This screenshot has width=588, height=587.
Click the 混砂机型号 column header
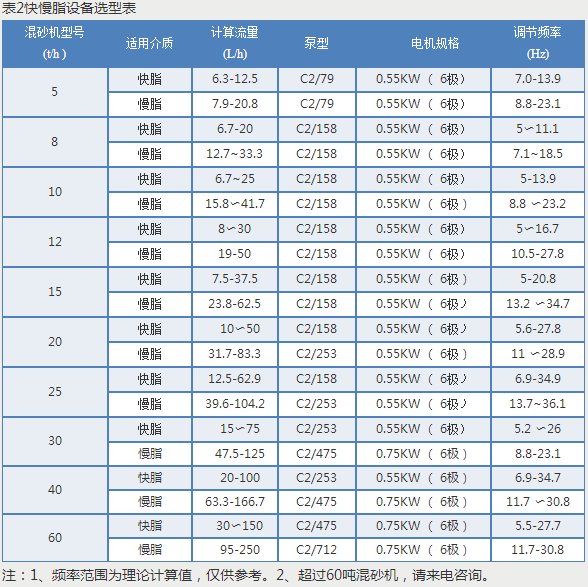pos(55,44)
